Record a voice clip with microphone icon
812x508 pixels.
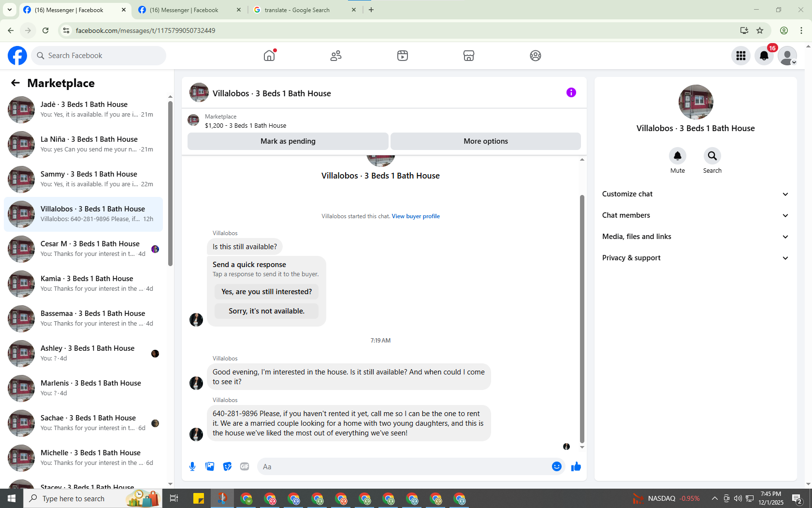pyautogui.click(x=192, y=466)
